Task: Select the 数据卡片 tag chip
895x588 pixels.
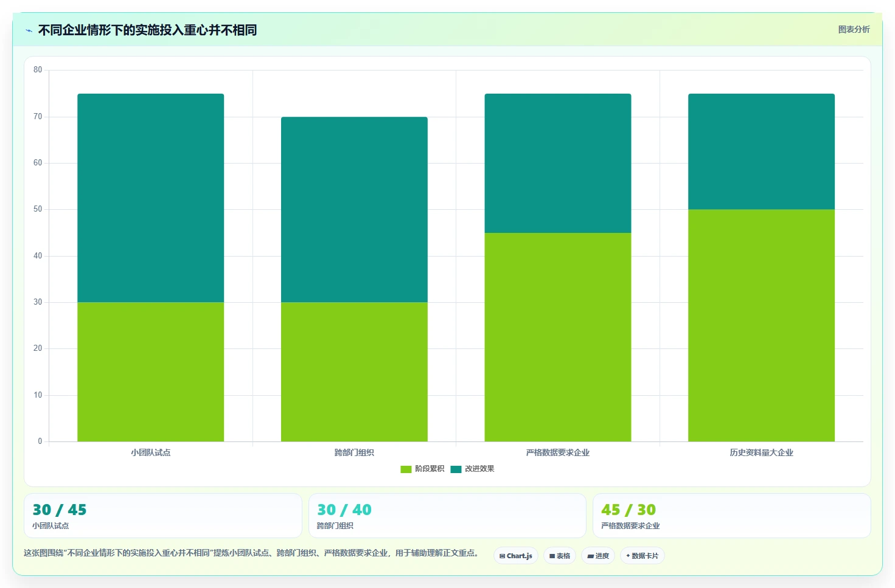Action: point(642,556)
